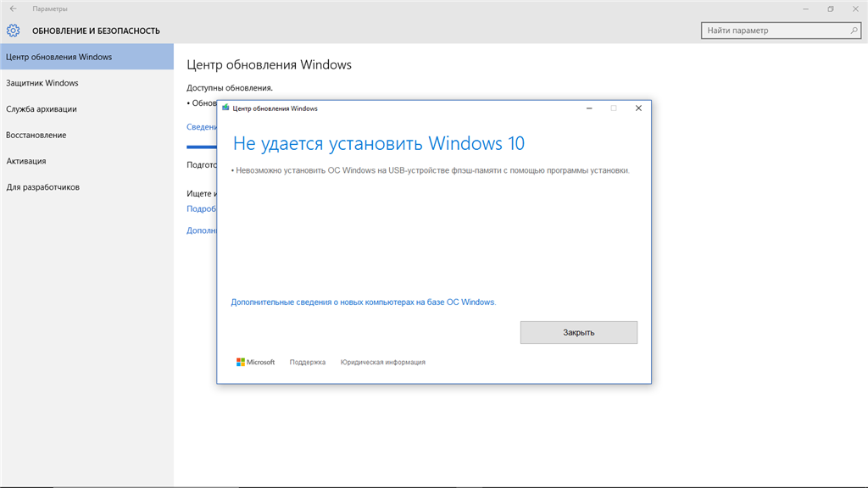868x488 pixels.
Task: Click 'Поддержка' link in dialog footer
Action: (x=307, y=363)
